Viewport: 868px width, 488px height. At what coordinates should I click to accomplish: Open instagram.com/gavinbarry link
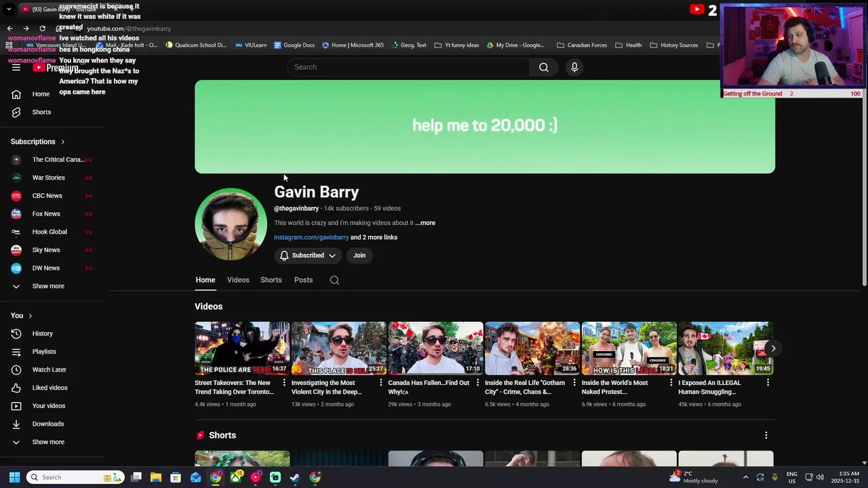point(311,237)
